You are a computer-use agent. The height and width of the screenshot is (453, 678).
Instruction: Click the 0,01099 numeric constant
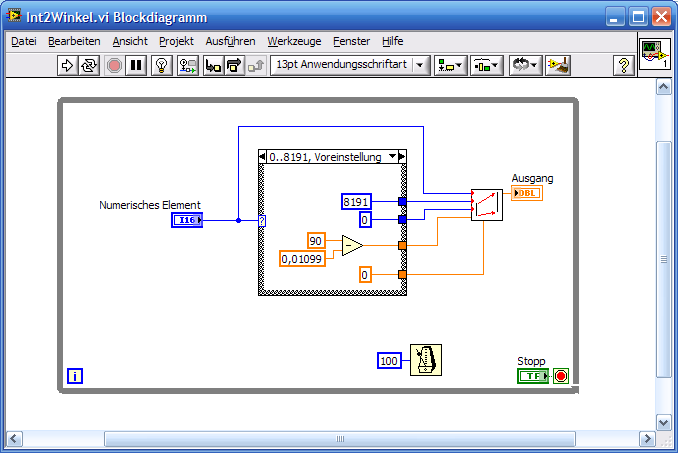[x=302, y=259]
